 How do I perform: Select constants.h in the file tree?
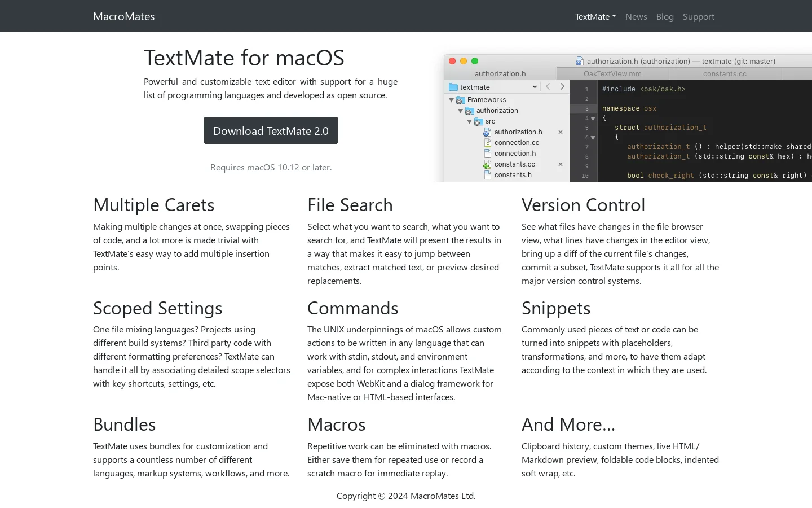513,175
